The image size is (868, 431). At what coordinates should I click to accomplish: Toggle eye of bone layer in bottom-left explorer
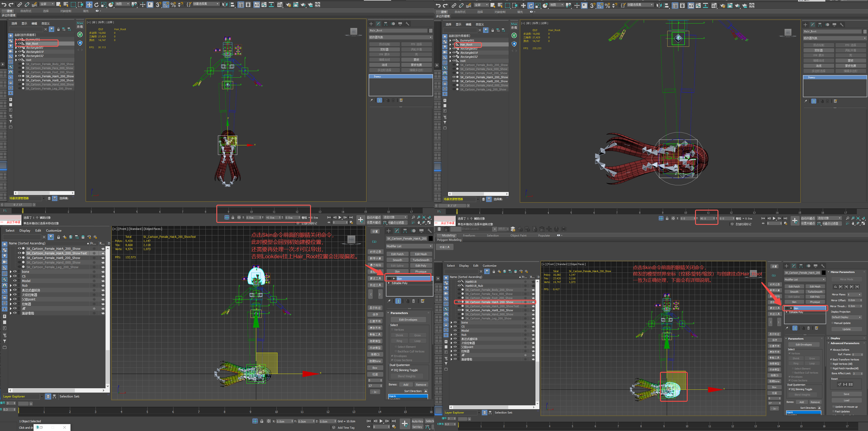tap(15, 271)
